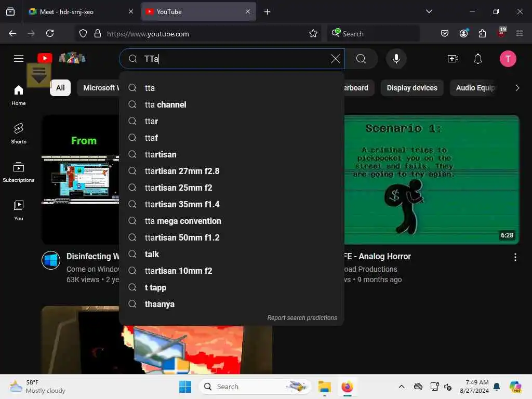Open a new browser tab

click(x=268, y=12)
